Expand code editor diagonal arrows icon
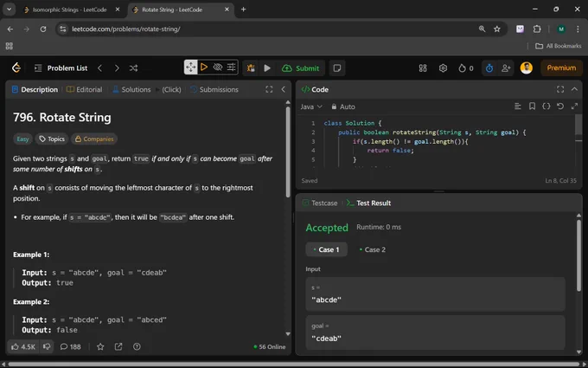 click(574, 107)
